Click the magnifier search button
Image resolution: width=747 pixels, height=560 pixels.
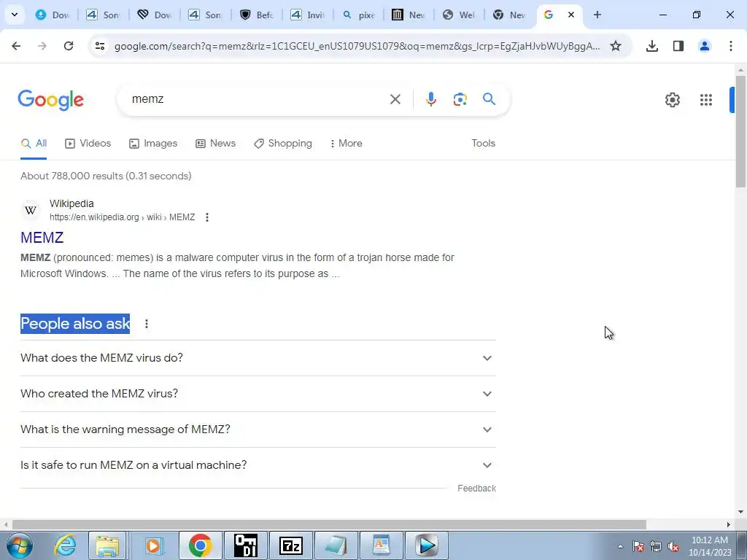click(x=489, y=99)
